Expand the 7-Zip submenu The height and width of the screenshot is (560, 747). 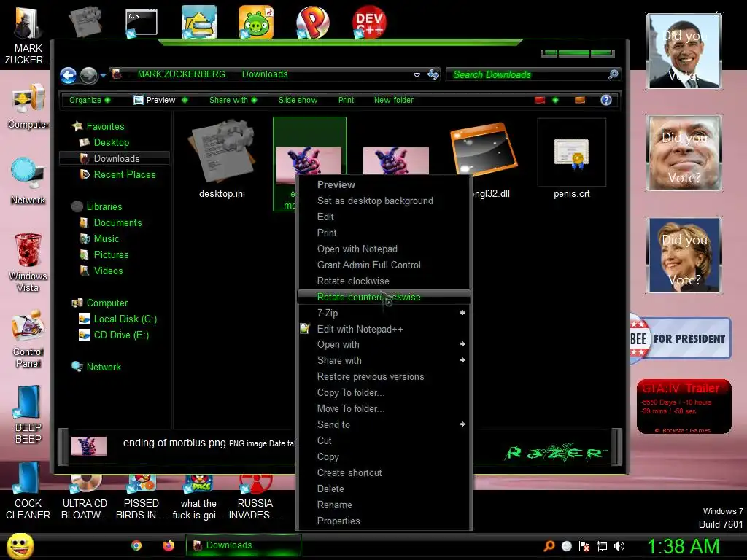point(384,313)
